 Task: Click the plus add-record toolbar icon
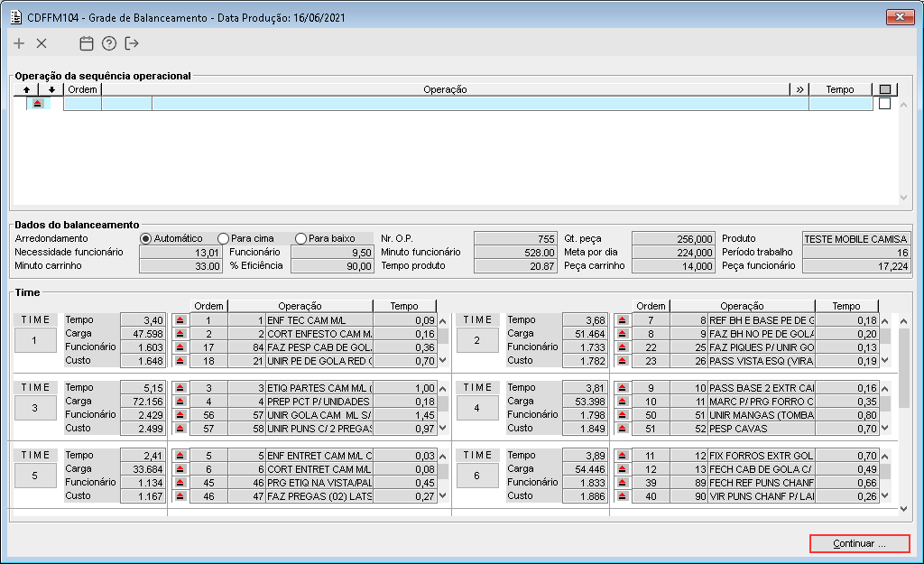[19, 43]
